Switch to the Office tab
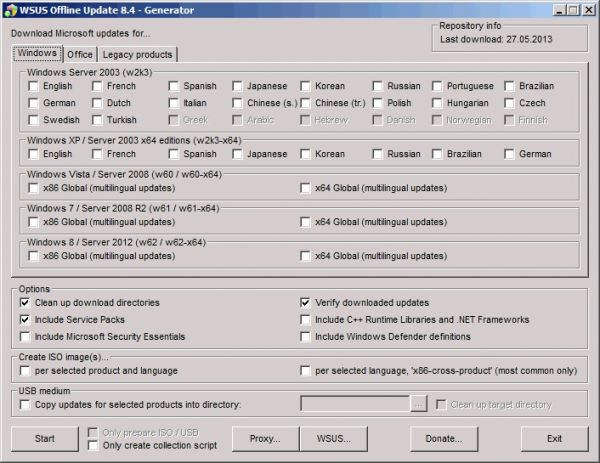 80,55
